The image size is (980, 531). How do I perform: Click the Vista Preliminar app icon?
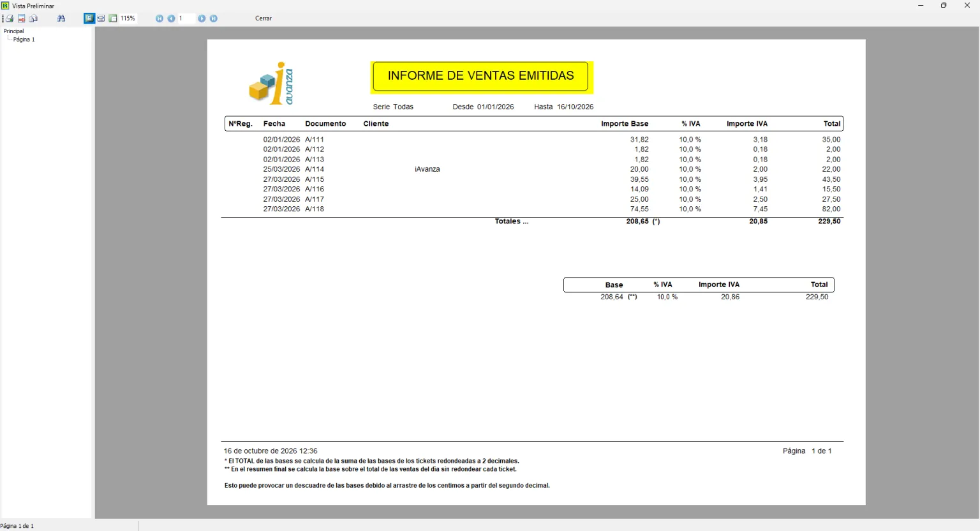tap(5, 5)
